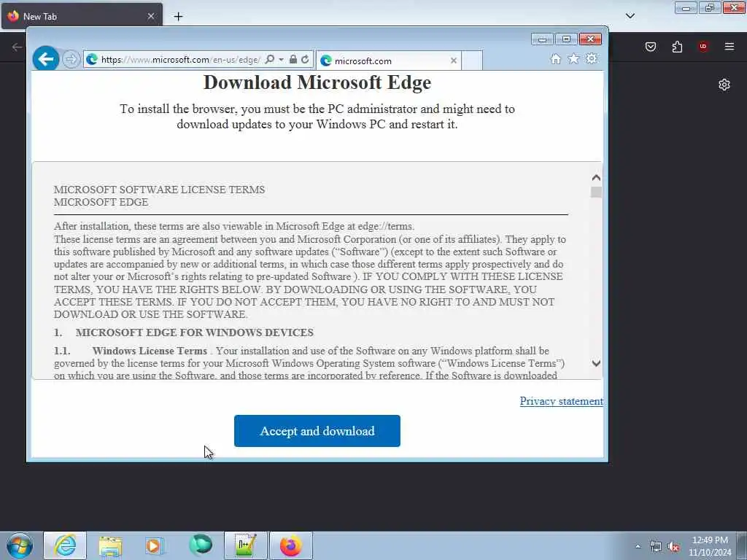Maximize the Internet Explorer window
The image size is (747, 560).
(566, 39)
